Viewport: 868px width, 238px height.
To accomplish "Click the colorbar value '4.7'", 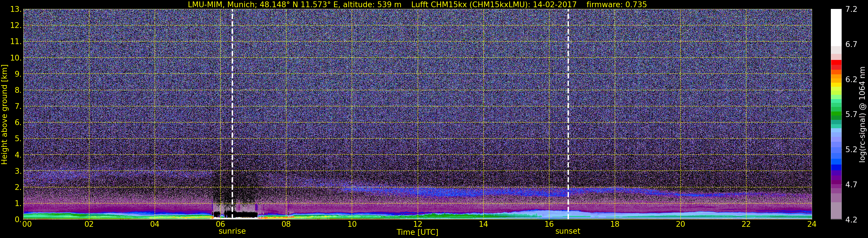I will point(851,184).
